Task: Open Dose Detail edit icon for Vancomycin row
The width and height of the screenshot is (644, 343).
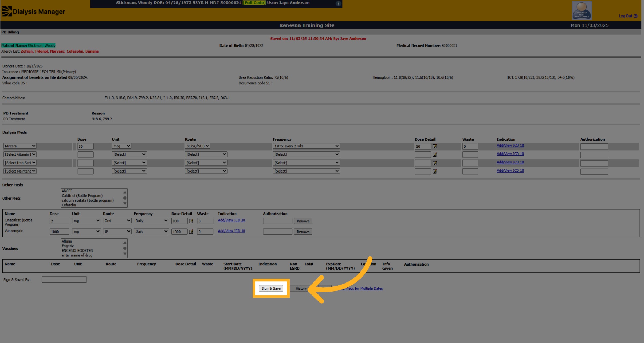Action: pos(191,232)
